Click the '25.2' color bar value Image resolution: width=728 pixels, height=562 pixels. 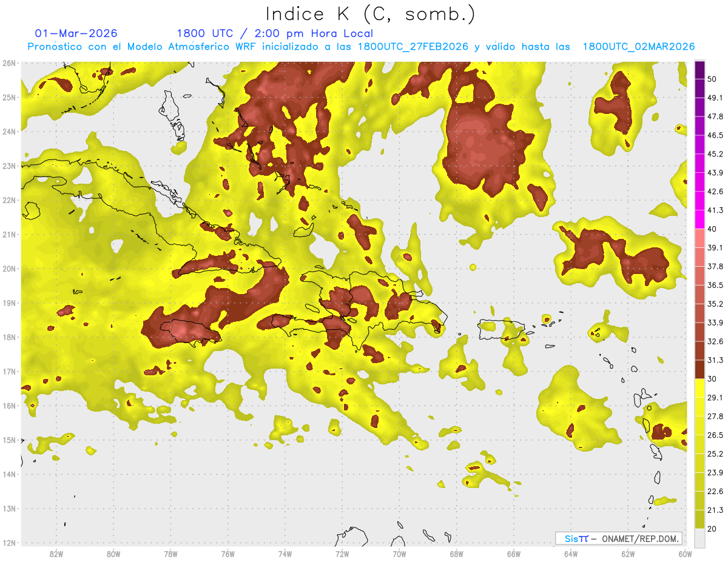tap(715, 454)
